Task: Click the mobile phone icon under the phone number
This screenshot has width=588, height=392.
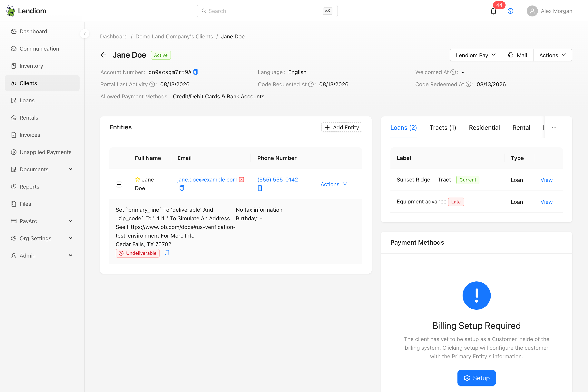Action: [x=260, y=188]
